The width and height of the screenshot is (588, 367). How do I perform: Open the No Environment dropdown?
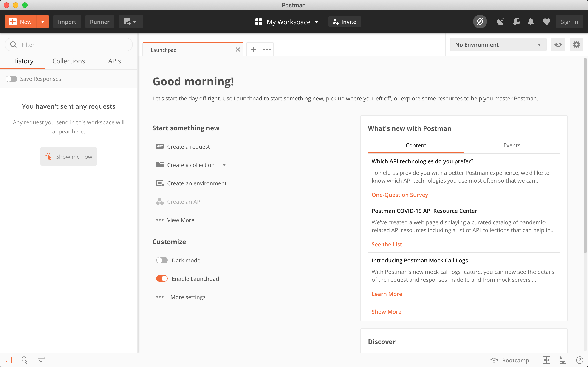tap(498, 45)
